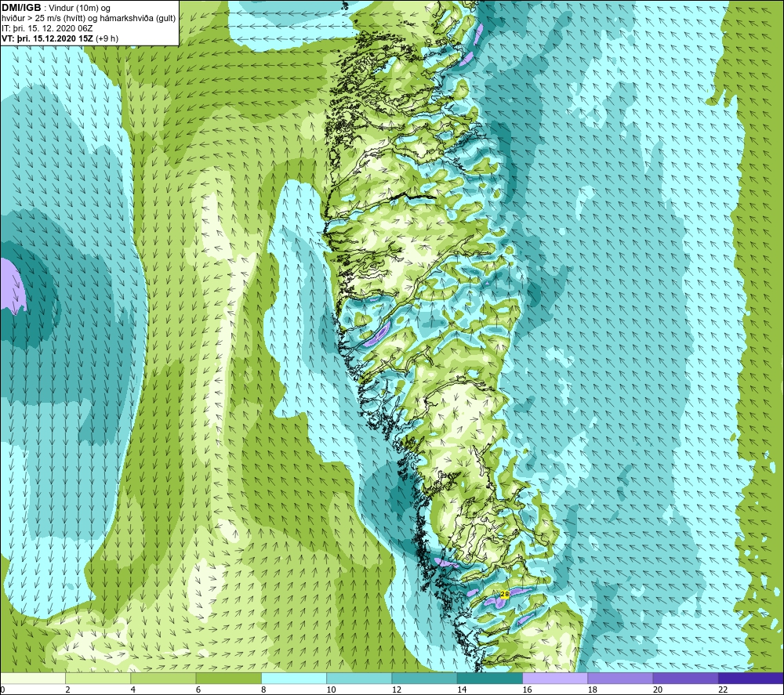Click the 'IT: þri. 15. 12. 2020 06Z' line
784x695 pixels.
47,28
